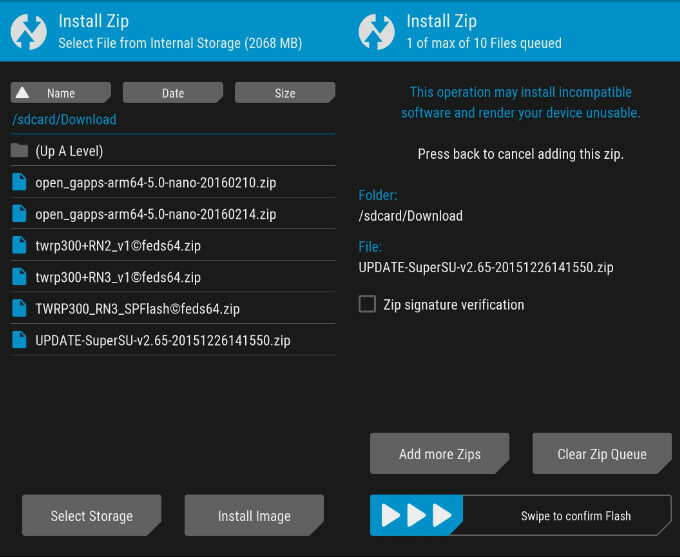Image resolution: width=680 pixels, height=557 pixels.
Task: Click the /sdcard/Download path above file list
Action: 64,119
